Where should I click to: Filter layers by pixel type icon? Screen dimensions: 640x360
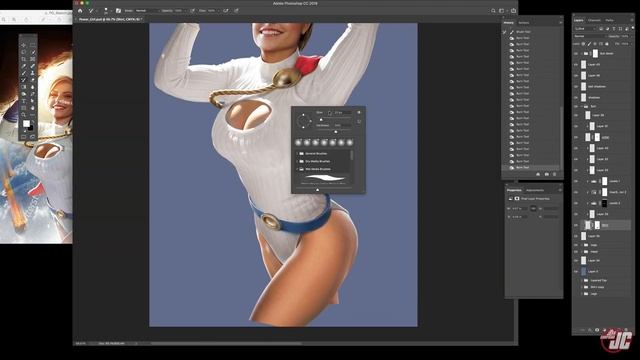601,29
